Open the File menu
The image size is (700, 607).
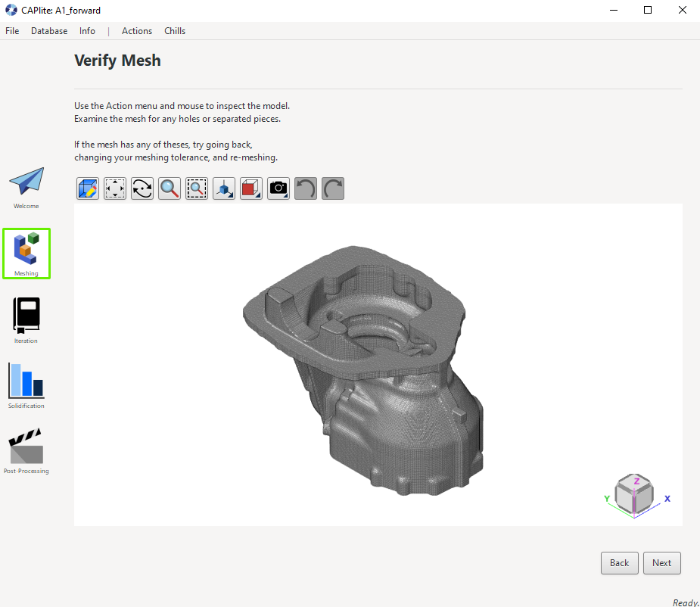12,31
